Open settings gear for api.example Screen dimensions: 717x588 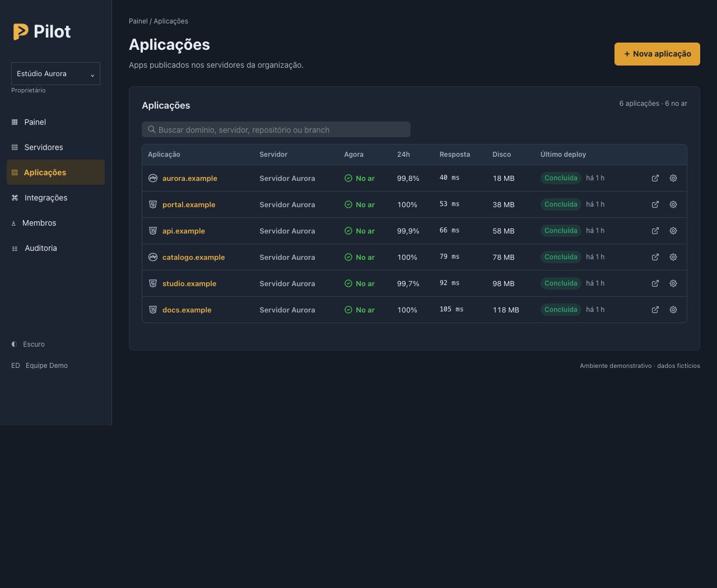click(x=673, y=231)
